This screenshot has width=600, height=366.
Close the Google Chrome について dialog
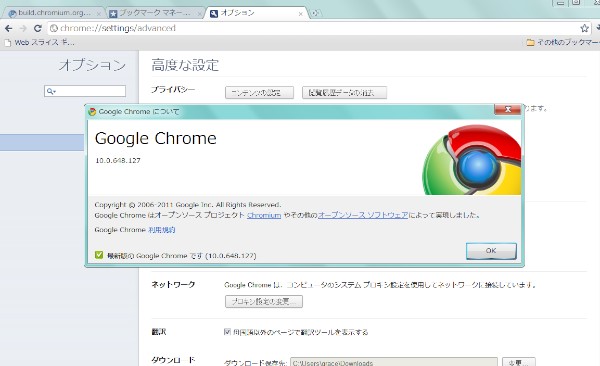[507, 109]
